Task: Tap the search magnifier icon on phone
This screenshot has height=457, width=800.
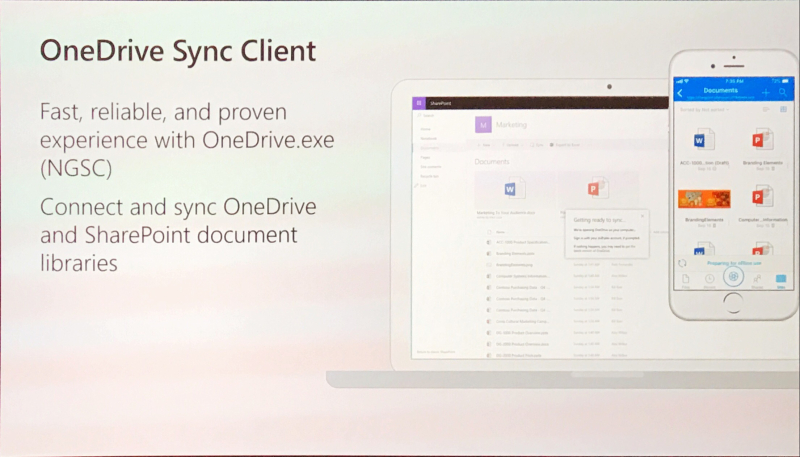Action: point(783,92)
